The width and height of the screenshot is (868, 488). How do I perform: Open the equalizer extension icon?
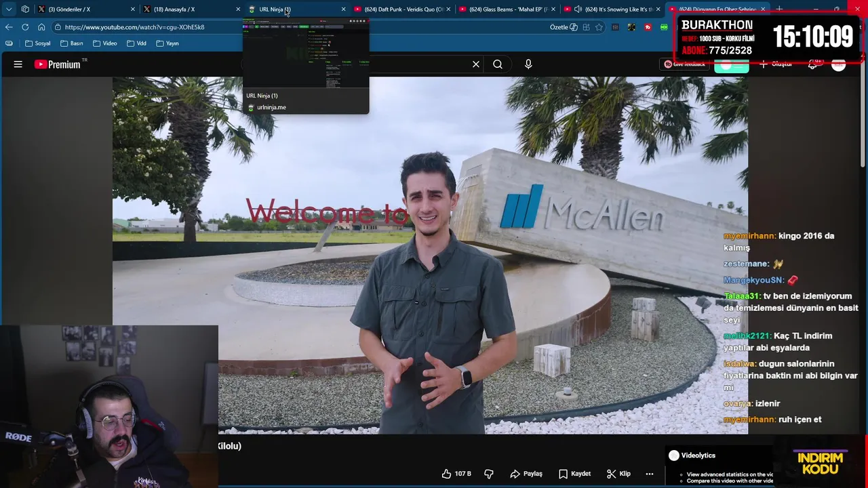[615, 27]
